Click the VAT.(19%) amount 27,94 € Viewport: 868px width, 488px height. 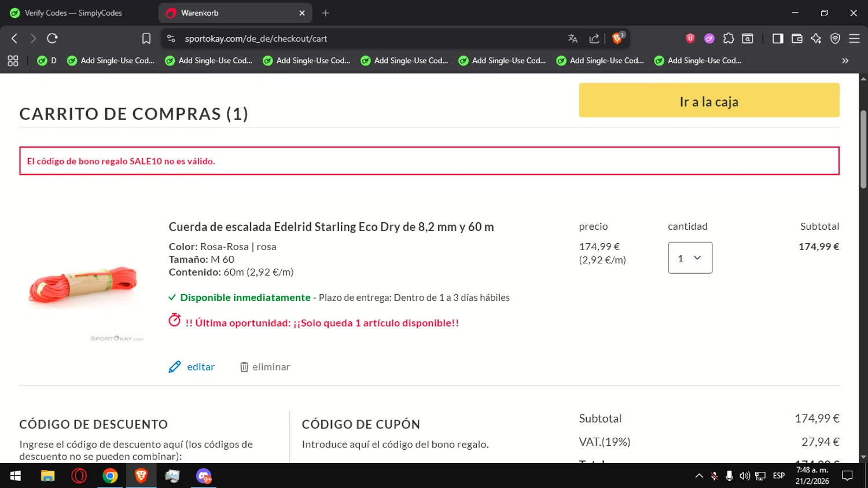tap(821, 442)
